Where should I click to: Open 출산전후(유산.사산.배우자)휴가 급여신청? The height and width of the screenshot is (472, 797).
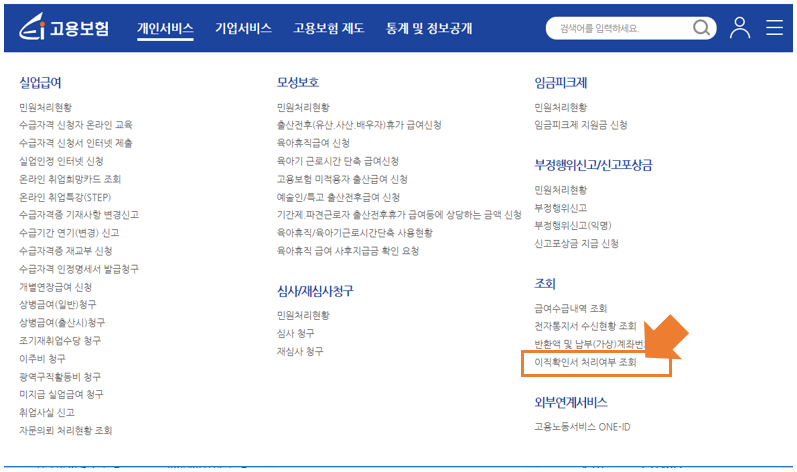pos(359,125)
